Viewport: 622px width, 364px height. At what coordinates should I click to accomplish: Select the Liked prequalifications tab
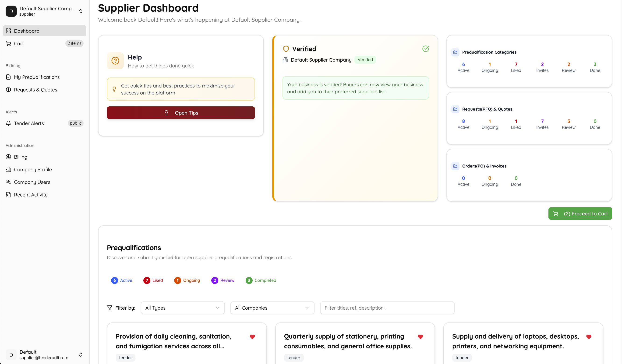click(x=153, y=280)
